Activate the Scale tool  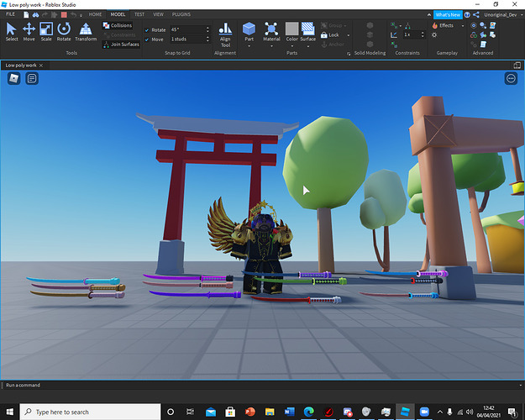coord(46,32)
